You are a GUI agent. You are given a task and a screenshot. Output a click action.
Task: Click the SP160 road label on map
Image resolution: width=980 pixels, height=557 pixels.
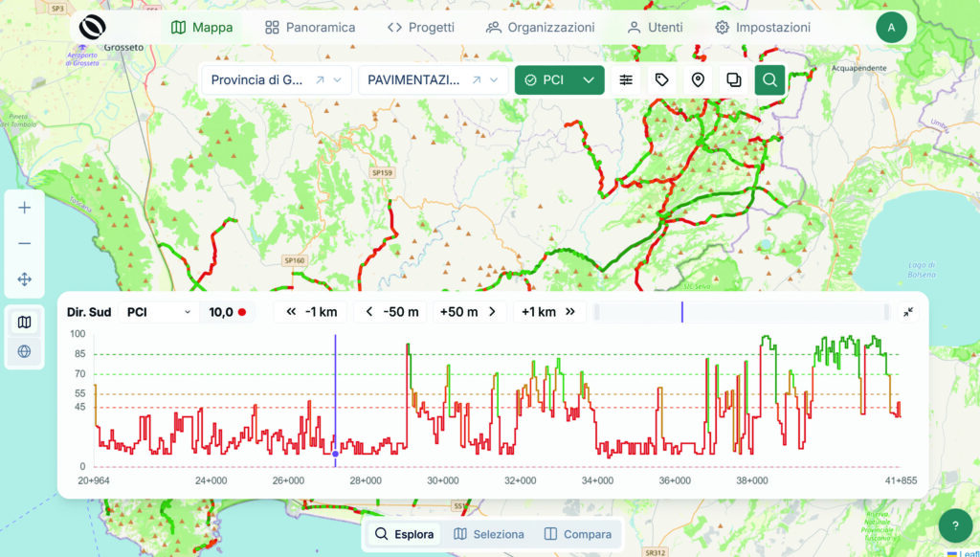click(x=295, y=260)
